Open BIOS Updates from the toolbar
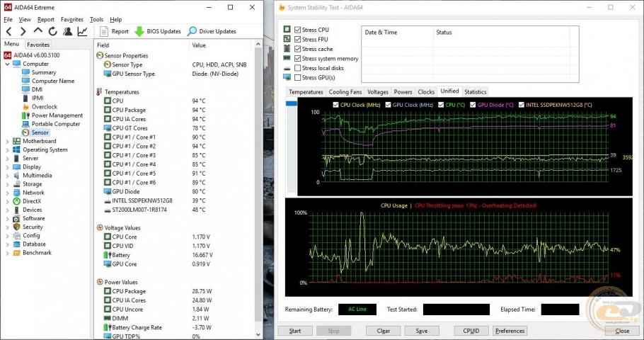Viewport: 644px width, 340px height. pos(158,31)
